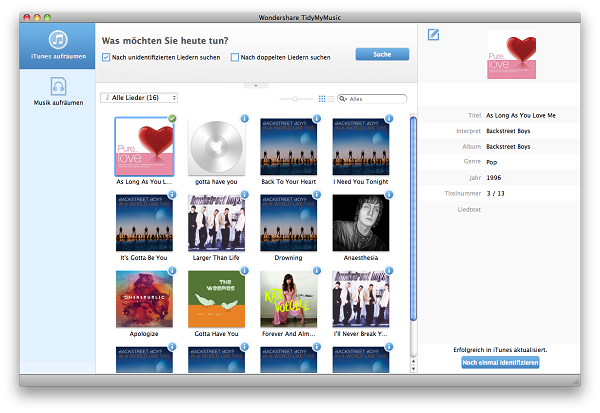This screenshot has height=413, width=600.
Task: Select Apologize OneRepublic cover
Action: tap(144, 299)
